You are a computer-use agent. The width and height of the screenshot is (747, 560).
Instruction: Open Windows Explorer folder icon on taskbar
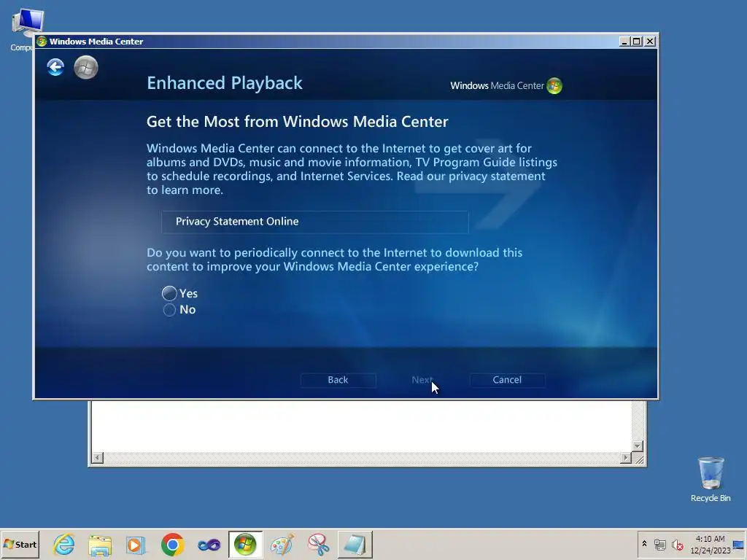(100, 545)
